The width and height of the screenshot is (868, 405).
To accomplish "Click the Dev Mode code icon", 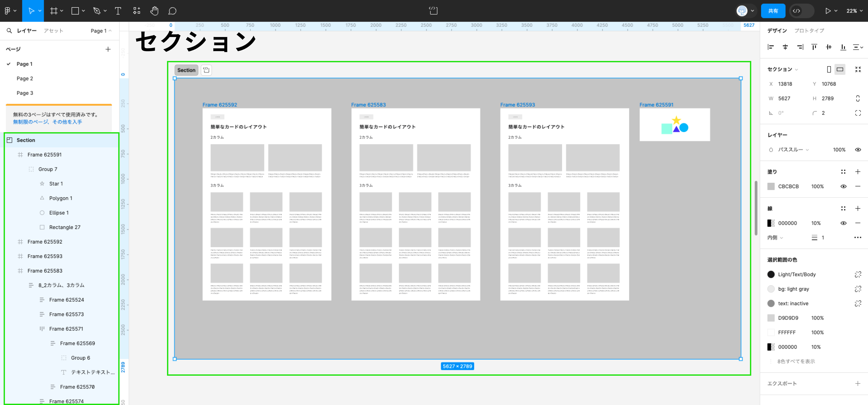I will (797, 10).
